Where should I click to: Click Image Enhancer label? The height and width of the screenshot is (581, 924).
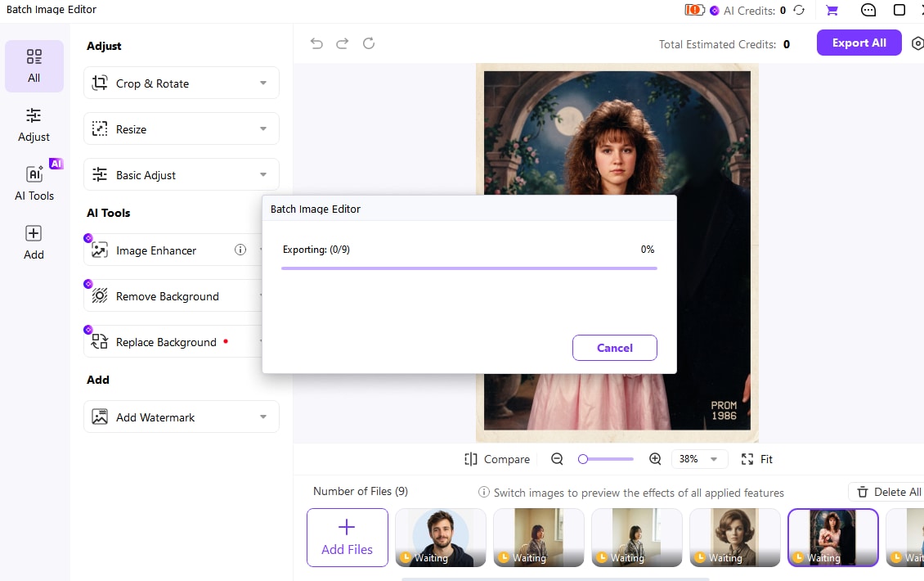click(156, 250)
